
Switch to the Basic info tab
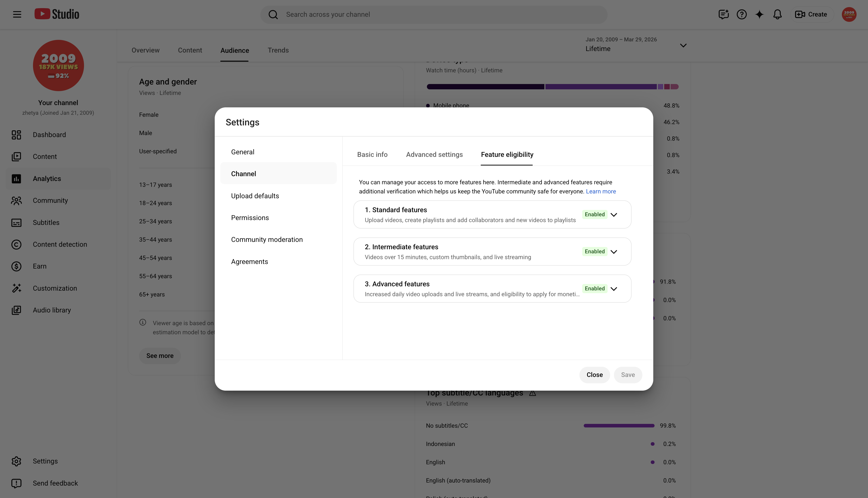372,155
